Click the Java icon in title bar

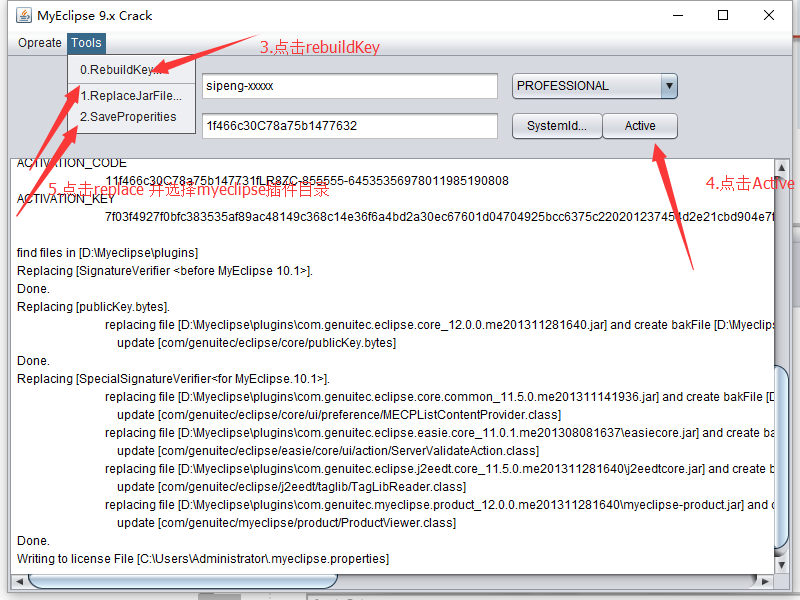(23, 15)
